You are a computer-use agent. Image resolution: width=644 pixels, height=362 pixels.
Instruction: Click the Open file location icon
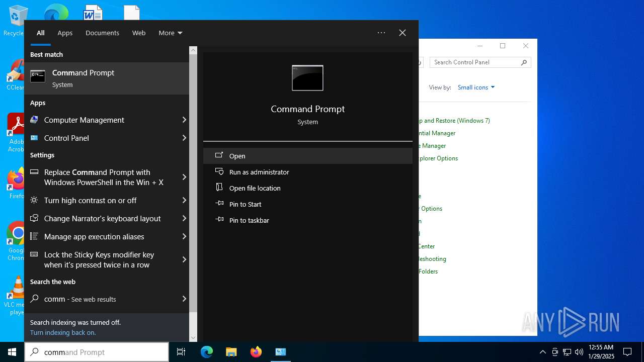tap(219, 188)
